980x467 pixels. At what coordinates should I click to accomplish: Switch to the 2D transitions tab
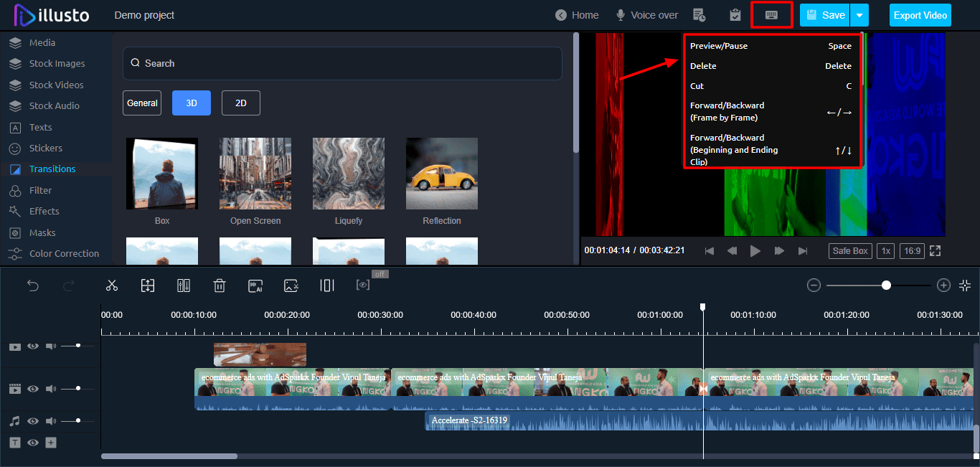coord(241,103)
